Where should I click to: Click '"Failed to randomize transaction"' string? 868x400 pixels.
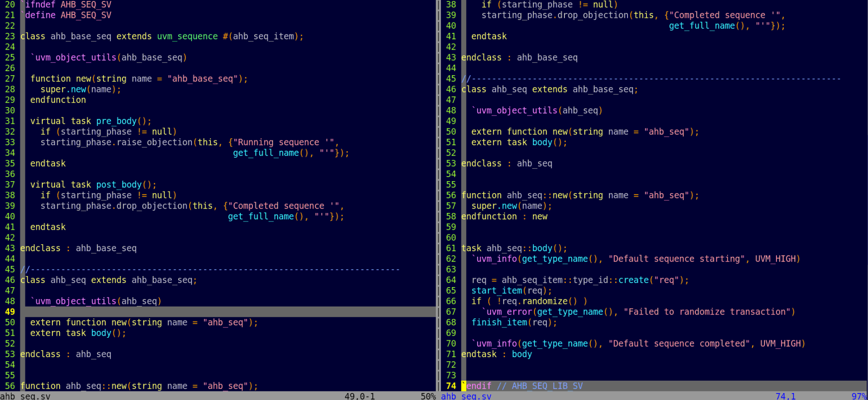pos(707,311)
